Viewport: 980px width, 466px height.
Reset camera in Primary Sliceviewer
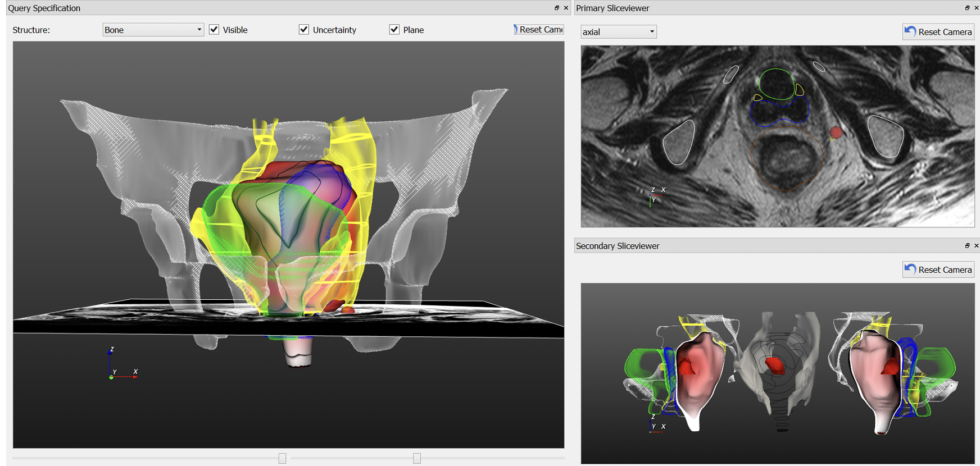938,32
